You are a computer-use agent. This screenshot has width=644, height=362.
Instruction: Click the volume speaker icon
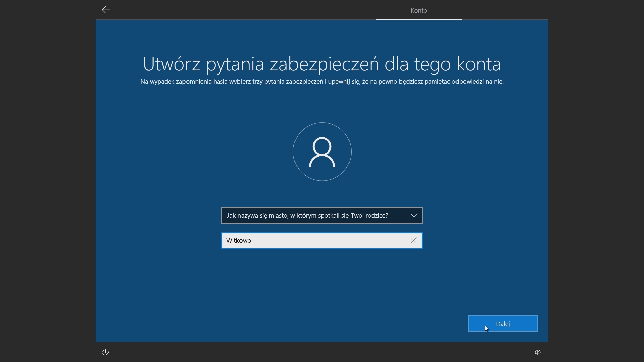click(x=538, y=352)
